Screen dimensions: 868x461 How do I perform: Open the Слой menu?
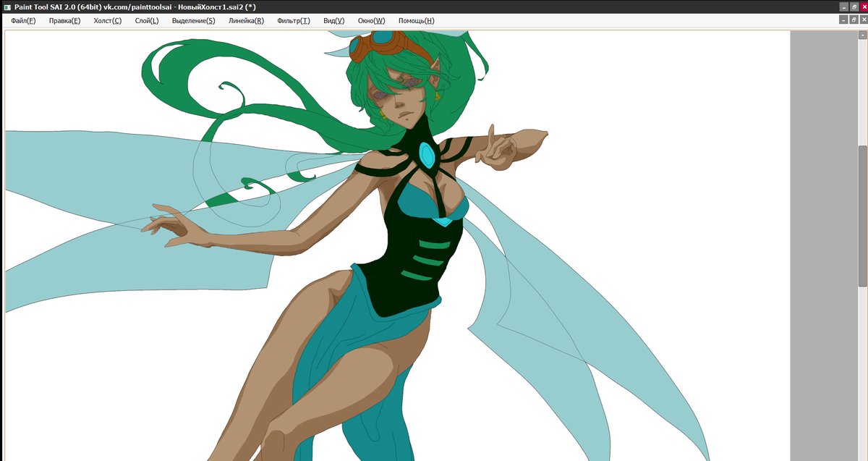(146, 21)
